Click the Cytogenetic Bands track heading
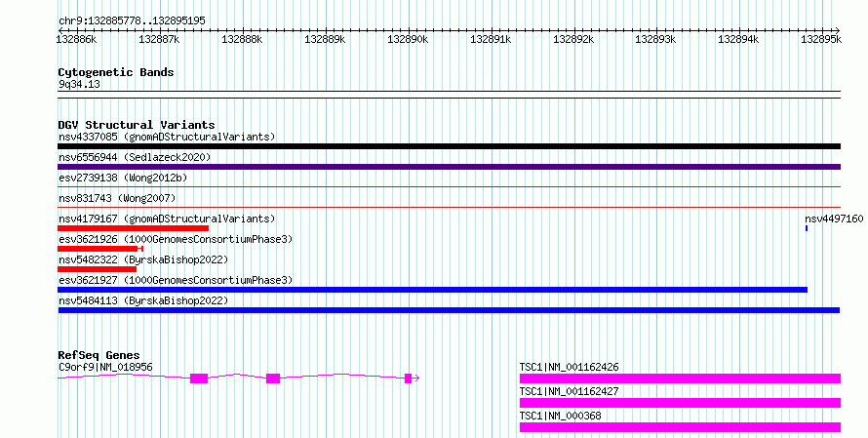 pos(116,72)
